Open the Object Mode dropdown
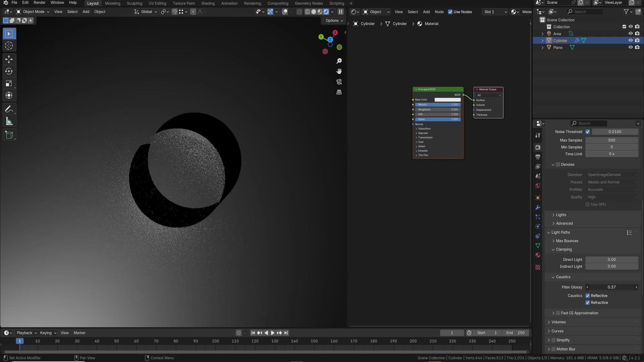Screen dimensions: 644x362 [33, 12]
